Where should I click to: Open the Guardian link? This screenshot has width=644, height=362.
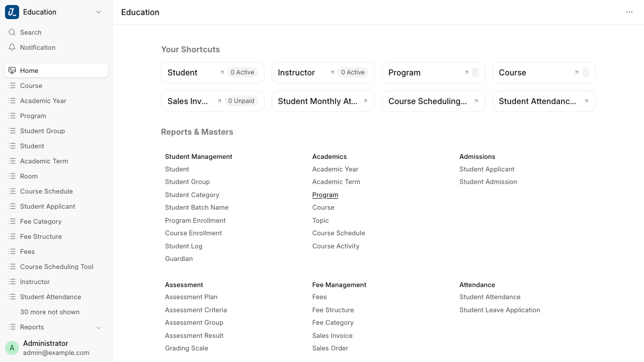[x=179, y=258]
